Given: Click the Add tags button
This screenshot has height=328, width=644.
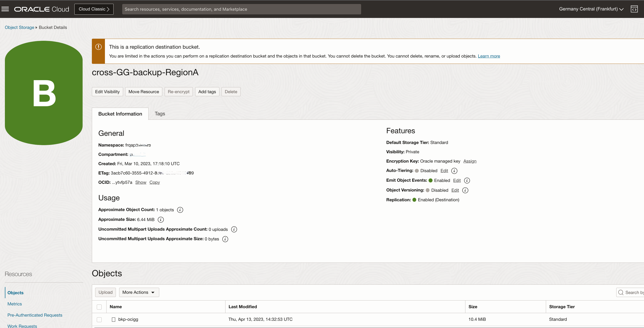Looking at the screenshot, I should [207, 92].
